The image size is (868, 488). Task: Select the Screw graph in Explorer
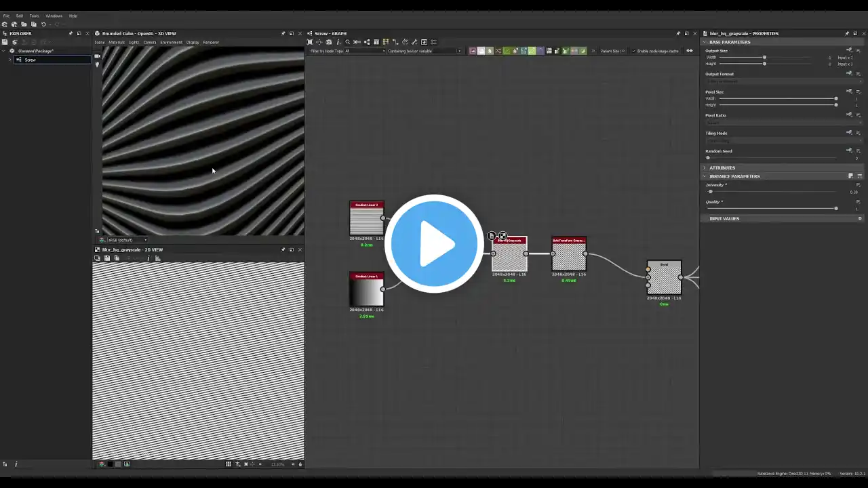(53, 60)
